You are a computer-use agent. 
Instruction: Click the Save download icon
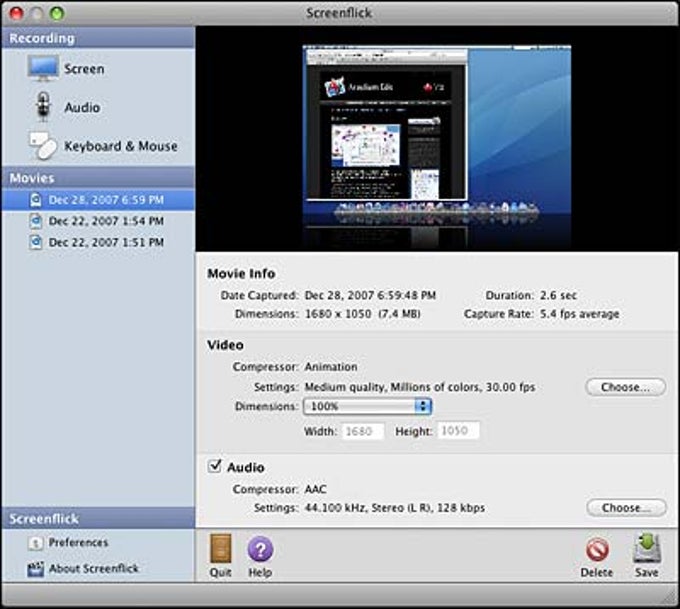pyautogui.click(x=647, y=548)
